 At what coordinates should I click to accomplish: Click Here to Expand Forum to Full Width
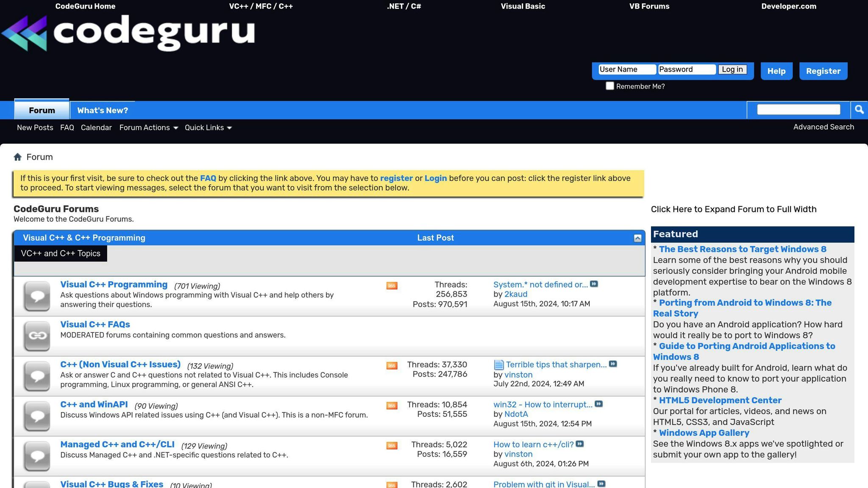733,209
